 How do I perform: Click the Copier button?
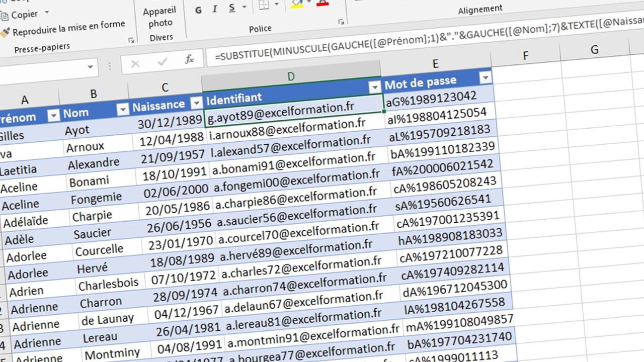pyautogui.click(x=25, y=14)
